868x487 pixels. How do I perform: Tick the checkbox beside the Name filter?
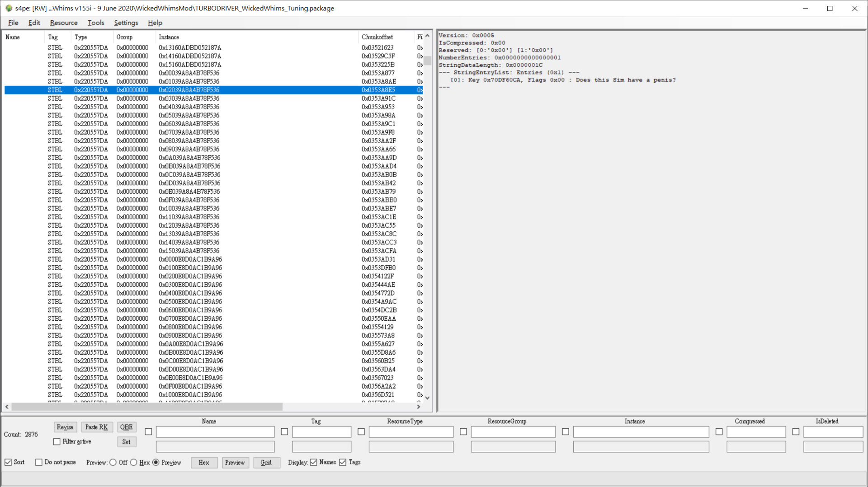point(148,431)
